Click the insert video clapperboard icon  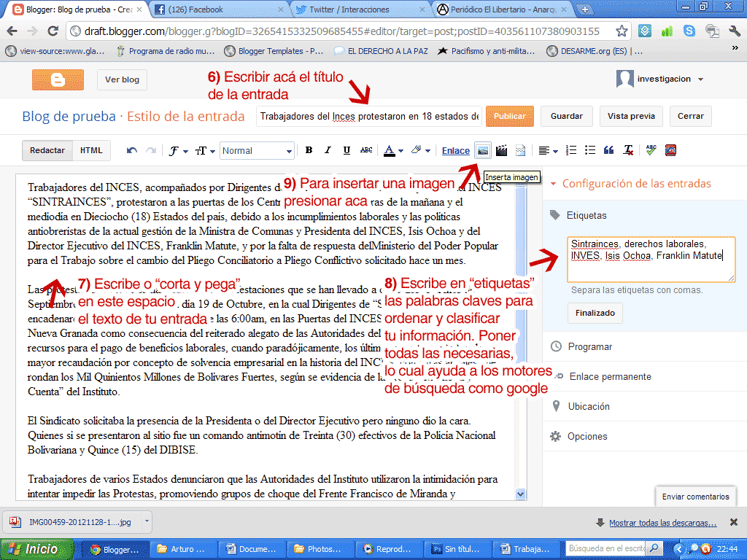[501, 151]
